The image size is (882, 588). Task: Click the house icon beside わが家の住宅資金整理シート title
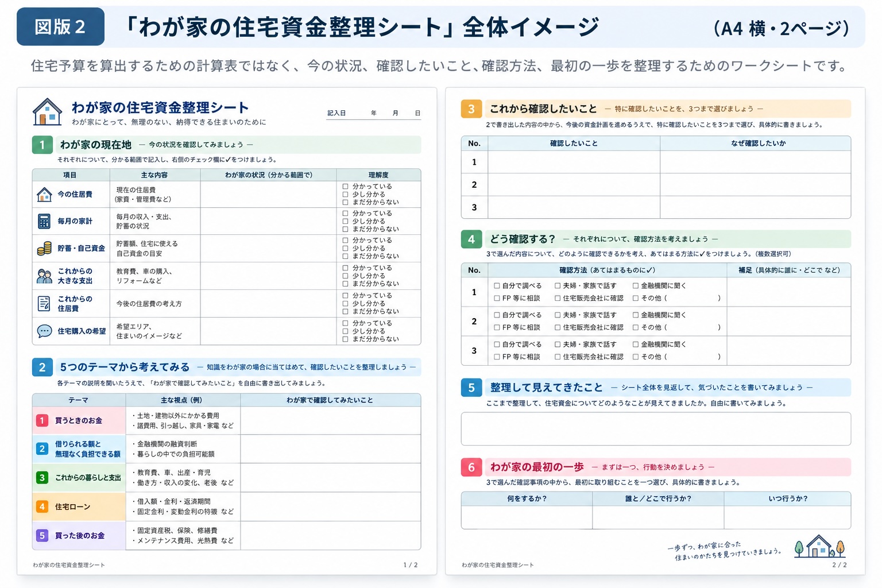pyautogui.click(x=47, y=112)
